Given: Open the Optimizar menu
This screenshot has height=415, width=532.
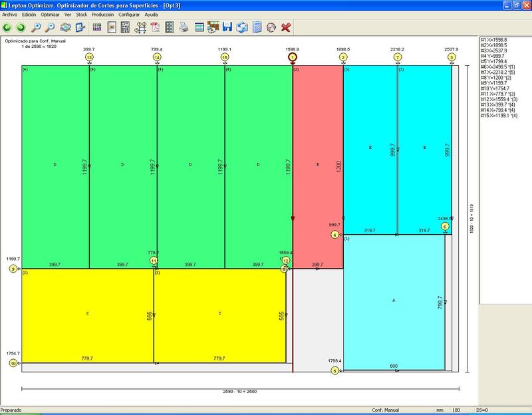Looking at the screenshot, I should pyautogui.click(x=50, y=14).
